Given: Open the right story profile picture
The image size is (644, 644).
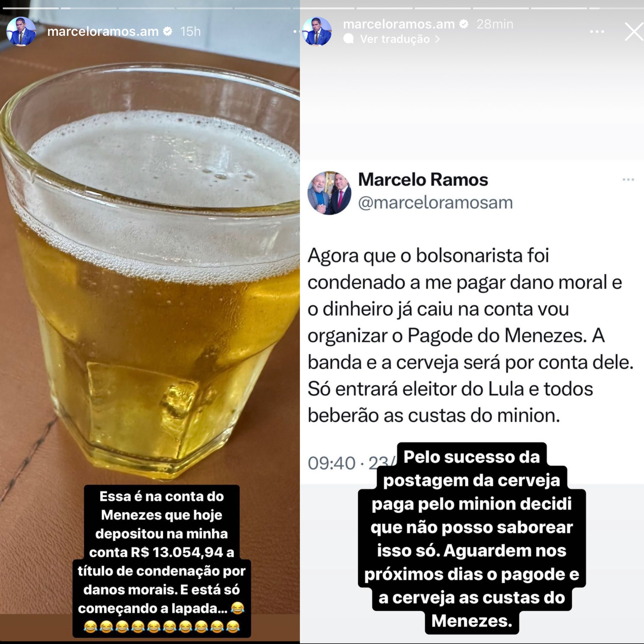Looking at the screenshot, I should [317, 31].
